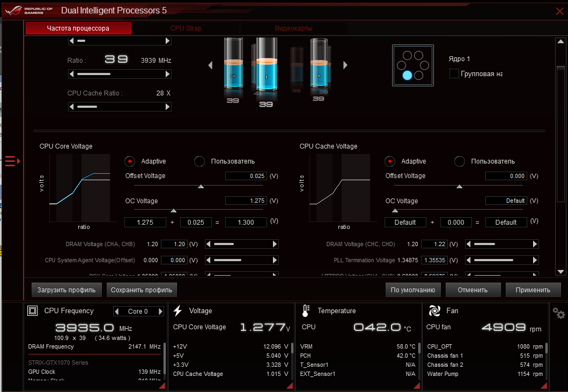Click the CPU Core Offset Voltage slider handle

click(x=201, y=187)
